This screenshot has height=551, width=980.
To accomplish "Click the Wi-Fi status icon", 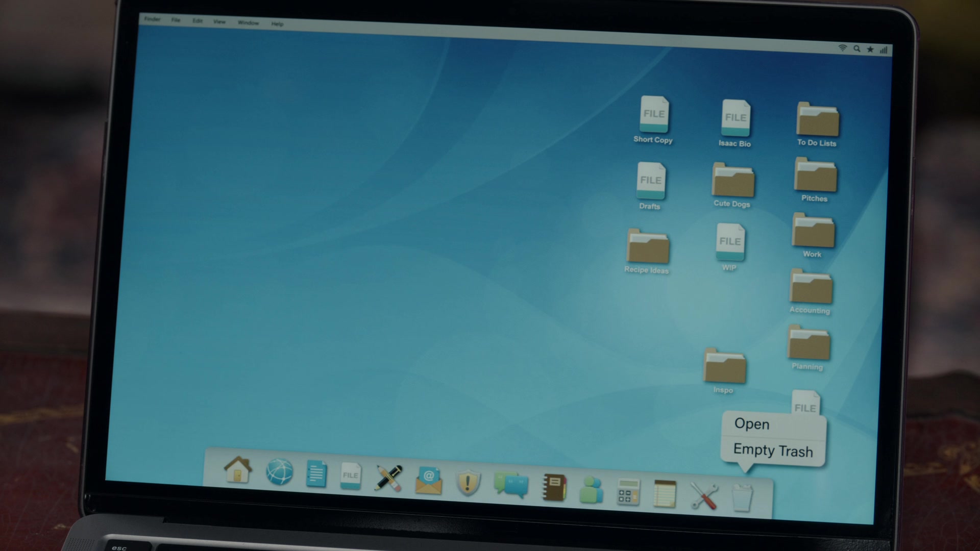I will 843,48.
